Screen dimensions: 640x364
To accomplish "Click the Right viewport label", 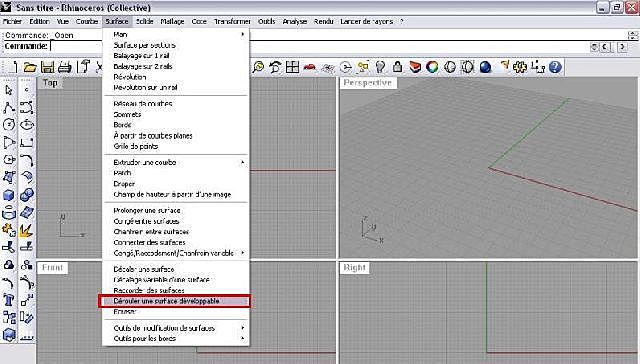I will [x=355, y=268].
